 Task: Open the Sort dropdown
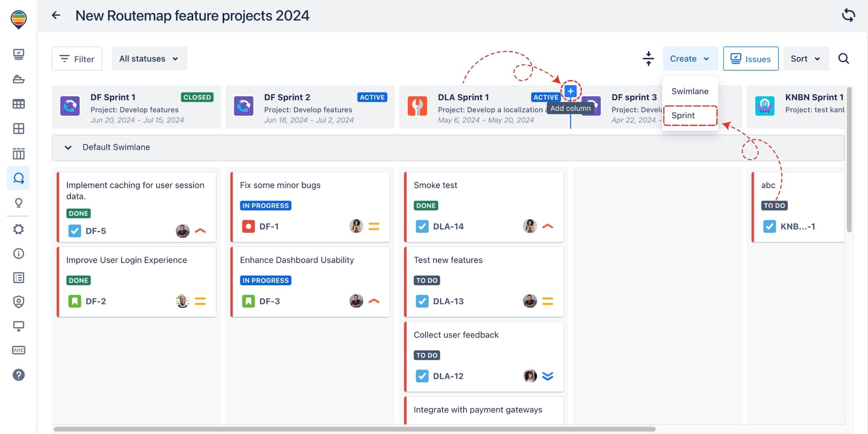(x=806, y=58)
